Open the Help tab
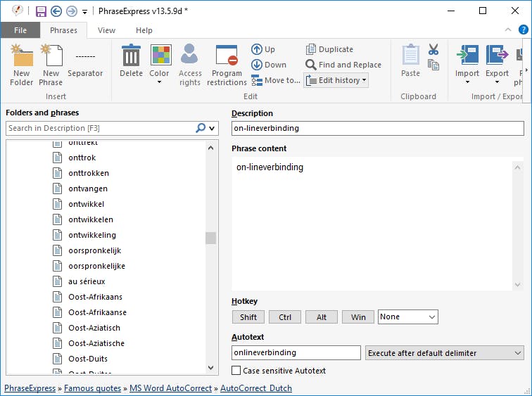Image resolution: width=532 pixels, height=396 pixels. pos(144,30)
